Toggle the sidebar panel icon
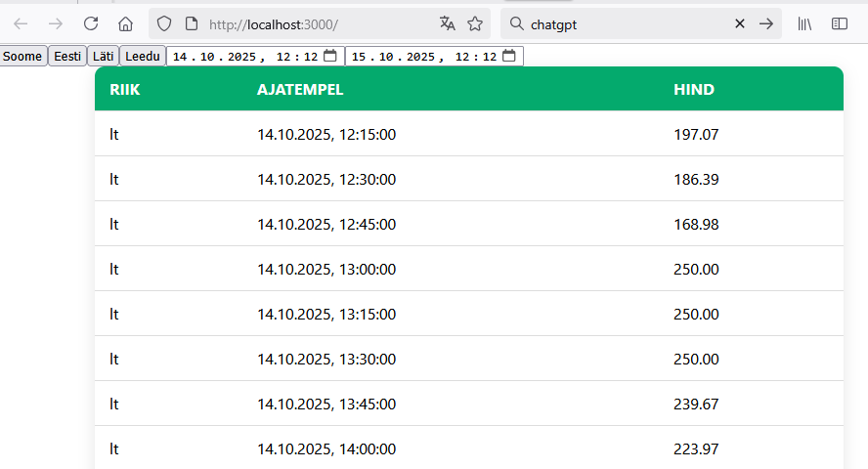Image resolution: width=868 pixels, height=469 pixels. [x=840, y=23]
